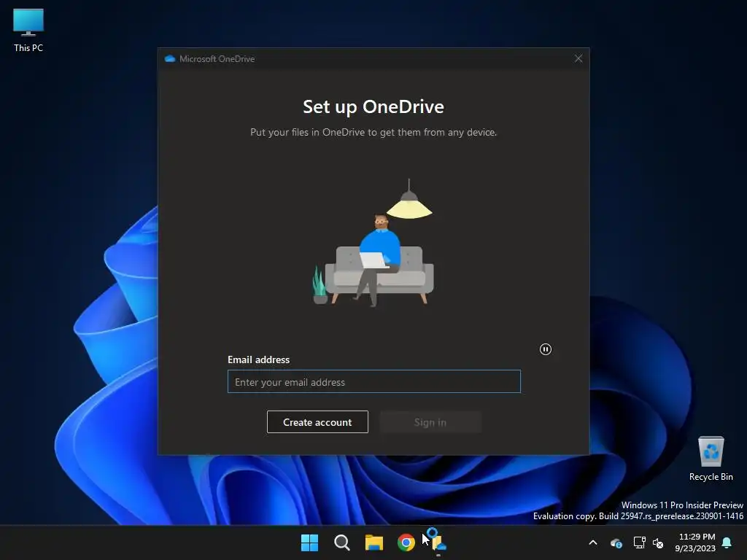Open the This PC desktop icon
The width and height of the screenshot is (747, 560).
coord(28,30)
